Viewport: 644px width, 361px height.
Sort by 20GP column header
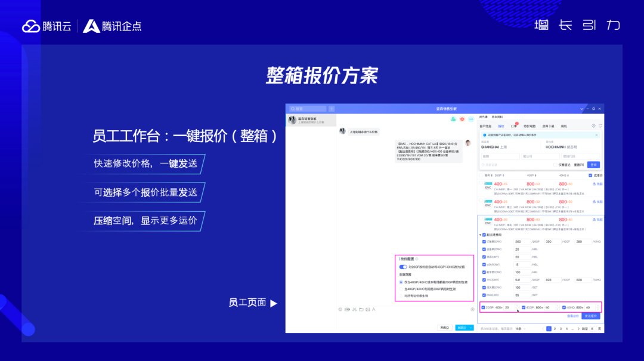tap(499, 175)
